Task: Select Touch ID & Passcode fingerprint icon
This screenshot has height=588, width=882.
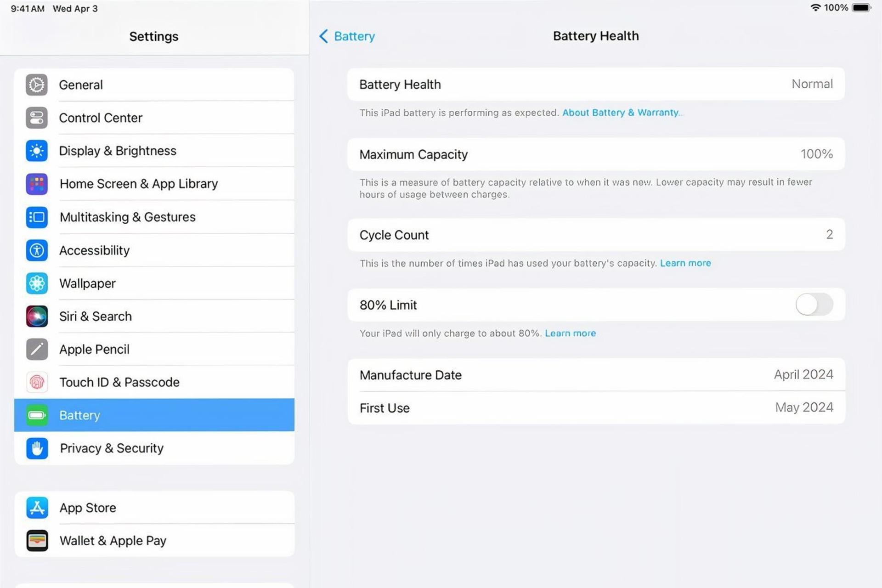Action: point(37,382)
